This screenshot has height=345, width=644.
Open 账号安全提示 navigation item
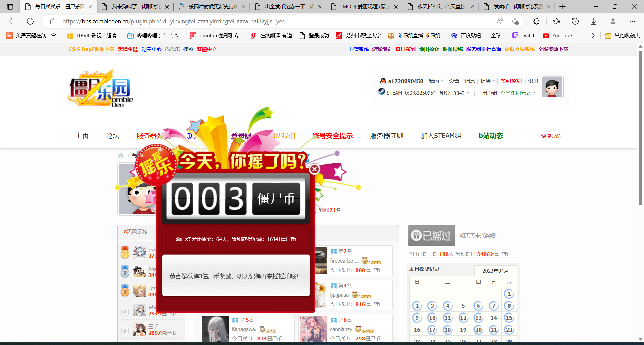click(x=332, y=136)
